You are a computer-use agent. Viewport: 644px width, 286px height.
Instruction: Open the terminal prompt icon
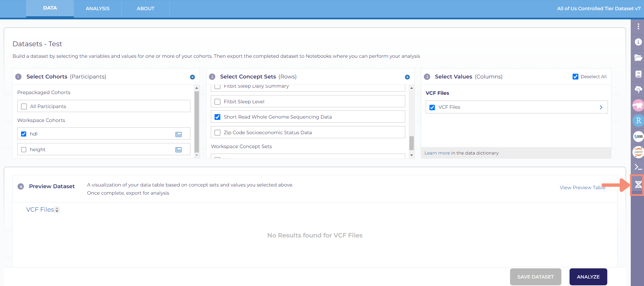click(638, 167)
